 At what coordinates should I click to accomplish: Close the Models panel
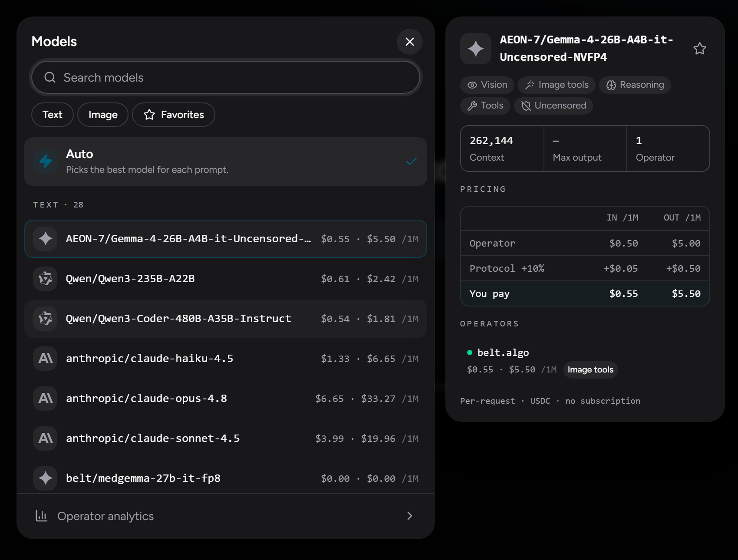(409, 42)
